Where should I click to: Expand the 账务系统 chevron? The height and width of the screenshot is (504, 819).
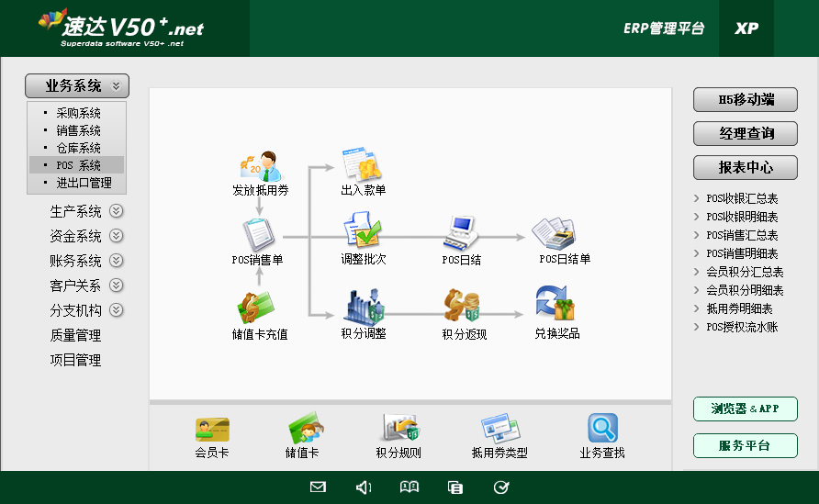click(x=116, y=261)
